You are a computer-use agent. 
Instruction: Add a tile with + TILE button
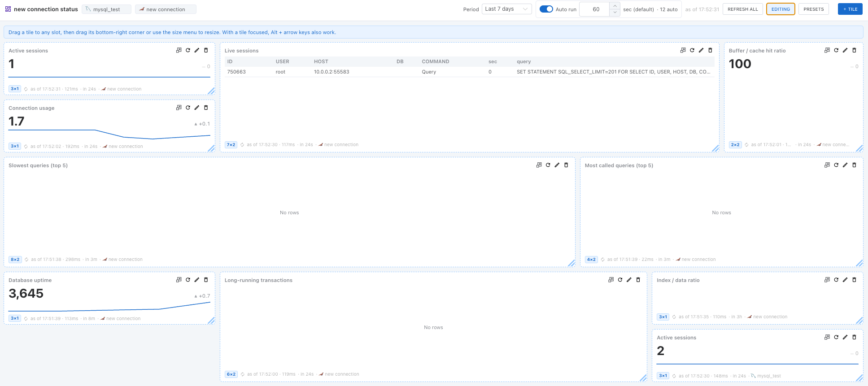click(850, 9)
